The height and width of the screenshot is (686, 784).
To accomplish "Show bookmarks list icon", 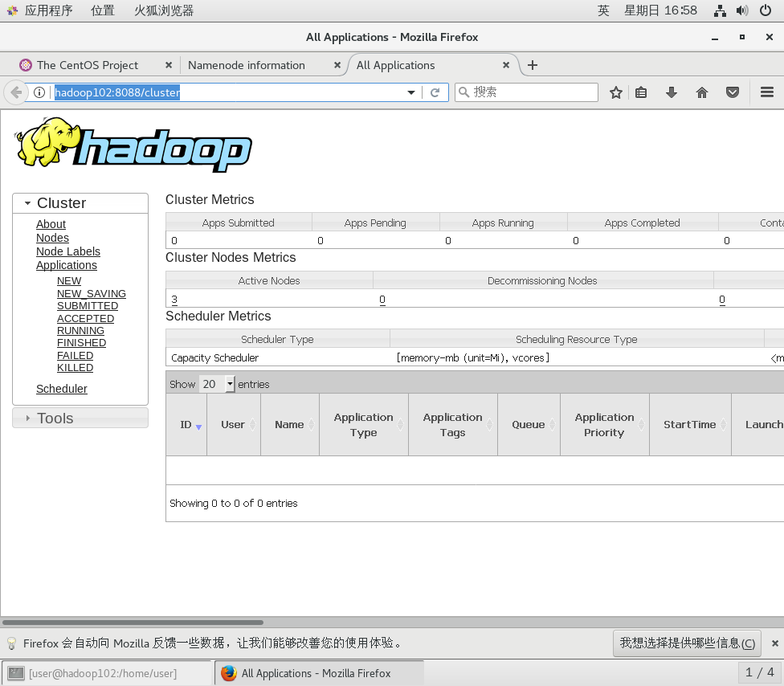I will [x=641, y=92].
